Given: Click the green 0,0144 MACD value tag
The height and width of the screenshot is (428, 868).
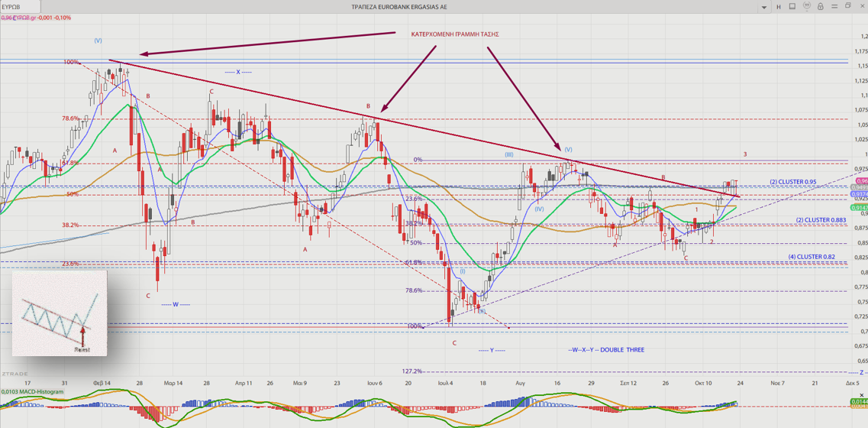Looking at the screenshot, I should 859,400.
